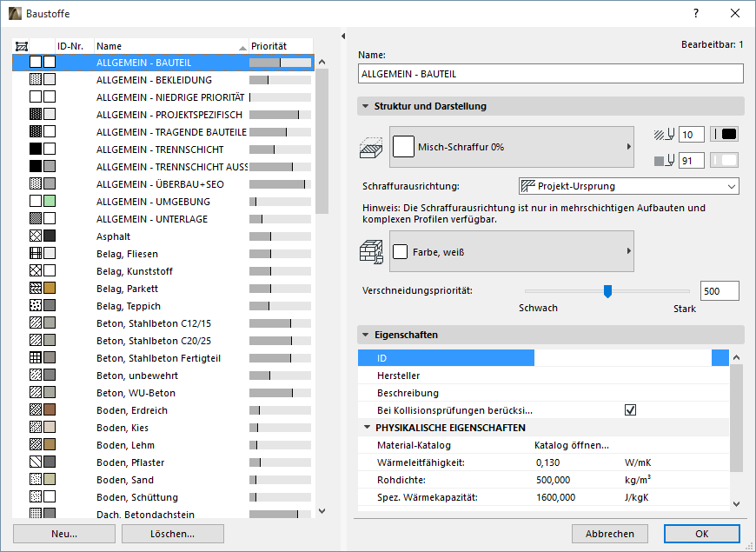
Task: Click the fill icon for Boden, Kies
Action: [36, 427]
